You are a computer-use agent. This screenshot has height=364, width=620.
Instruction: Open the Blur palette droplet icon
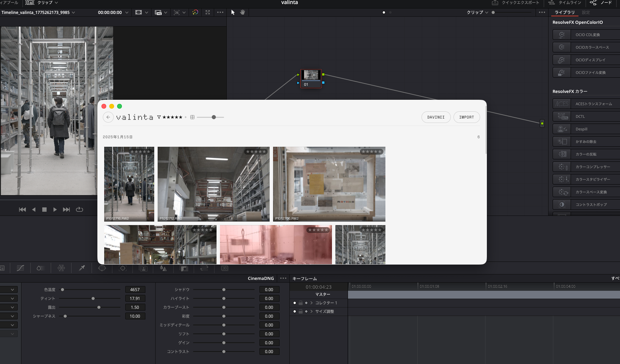click(163, 268)
